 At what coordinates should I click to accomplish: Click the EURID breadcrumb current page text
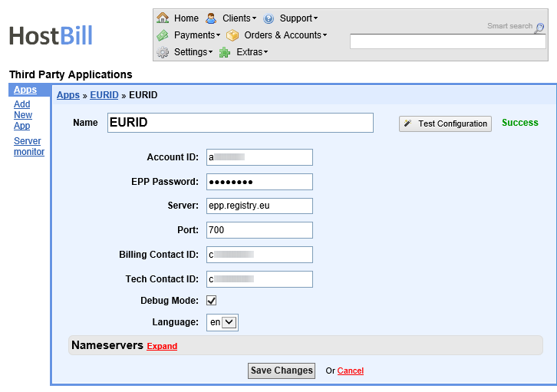tap(143, 95)
